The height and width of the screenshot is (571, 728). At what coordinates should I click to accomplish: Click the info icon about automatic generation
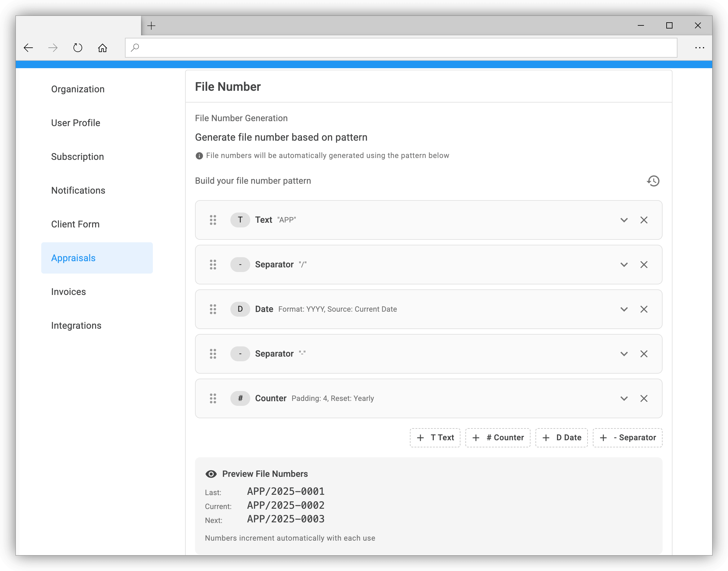(199, 155)
